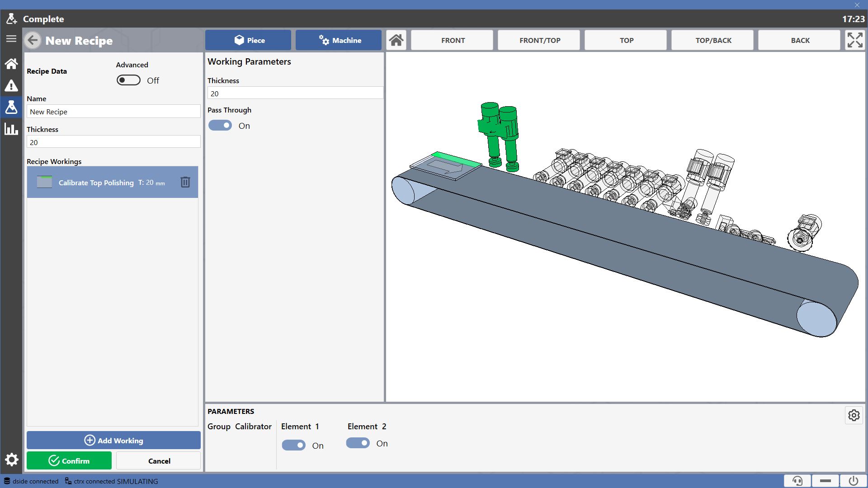The image size is (868, 488).
Task: Select the TOP view
Action: click(x=626, y=40)
